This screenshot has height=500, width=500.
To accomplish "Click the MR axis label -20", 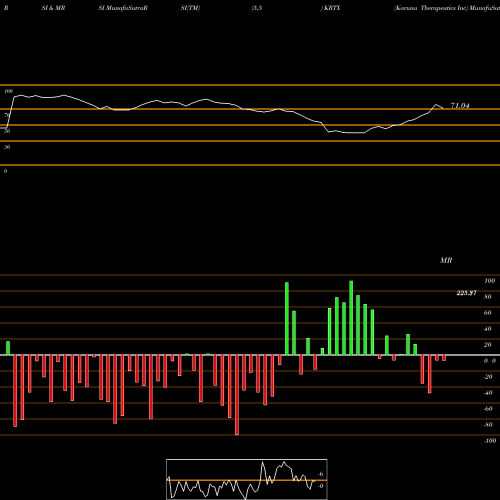I will pos(488,377).
